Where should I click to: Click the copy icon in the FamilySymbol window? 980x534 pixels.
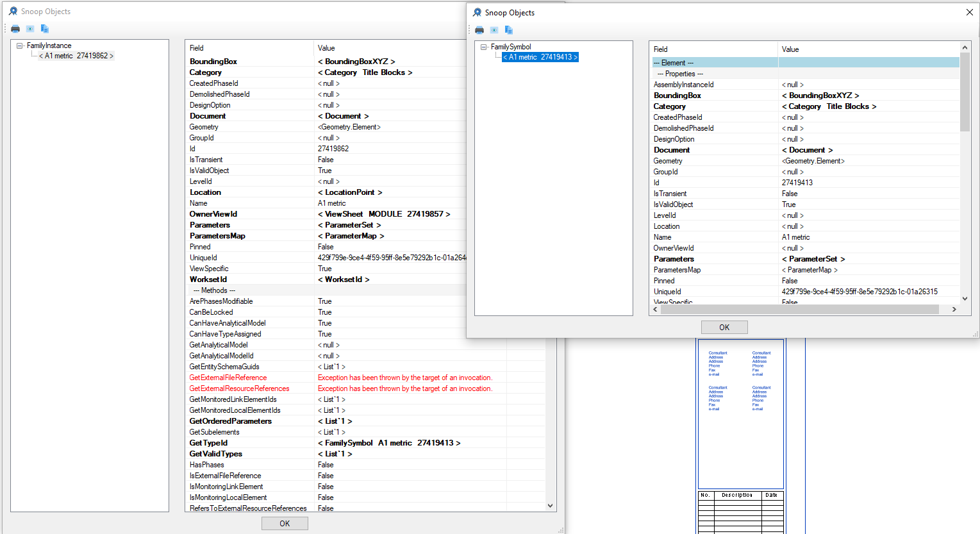point(509,30)
